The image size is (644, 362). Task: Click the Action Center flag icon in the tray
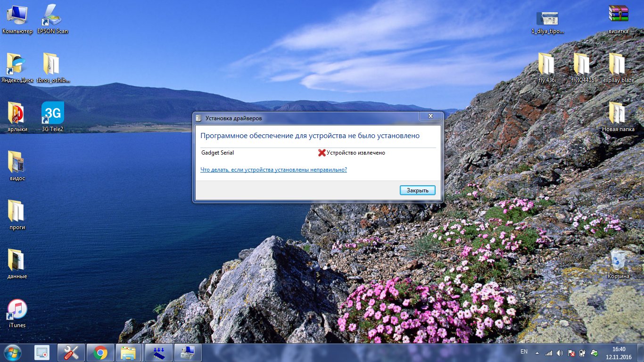[571, 353]
